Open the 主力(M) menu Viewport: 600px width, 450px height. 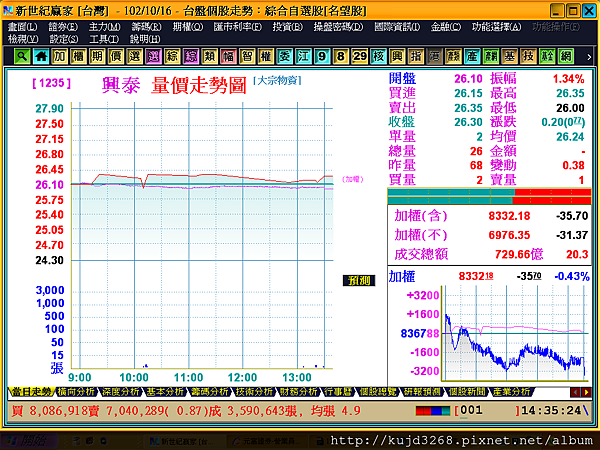pyautogui.click(x=104, y=27)
